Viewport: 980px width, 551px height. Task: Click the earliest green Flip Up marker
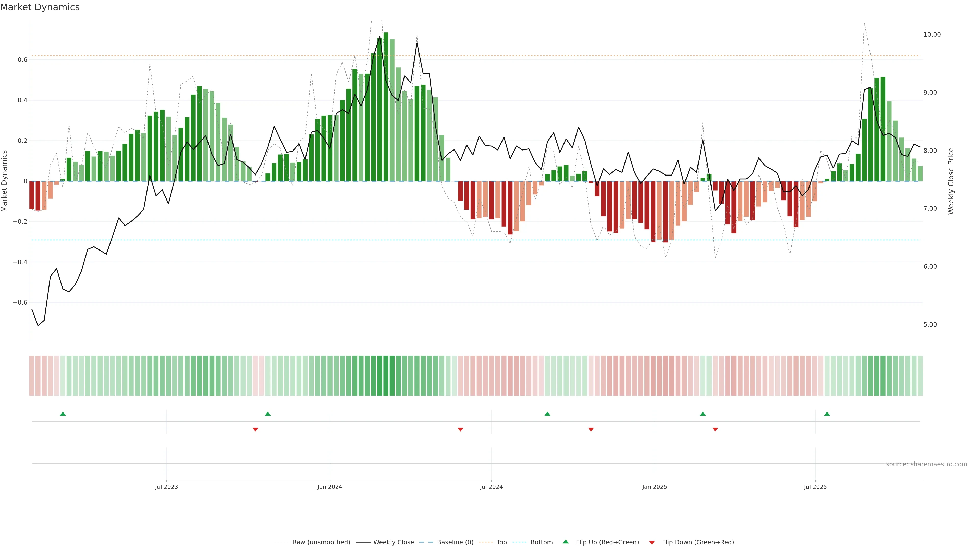click(x=63, y=414)
